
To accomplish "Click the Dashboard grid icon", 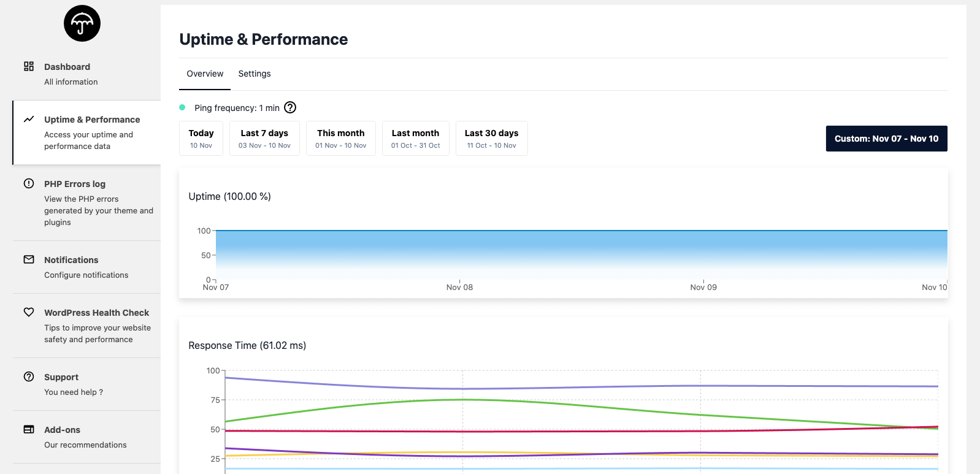I will pos(29,66).
